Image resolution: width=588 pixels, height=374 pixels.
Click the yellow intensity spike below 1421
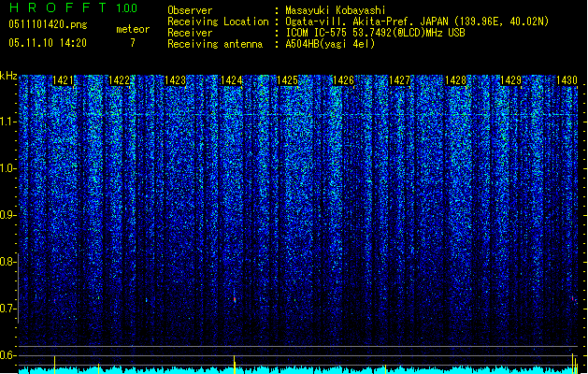coord(55,365)
